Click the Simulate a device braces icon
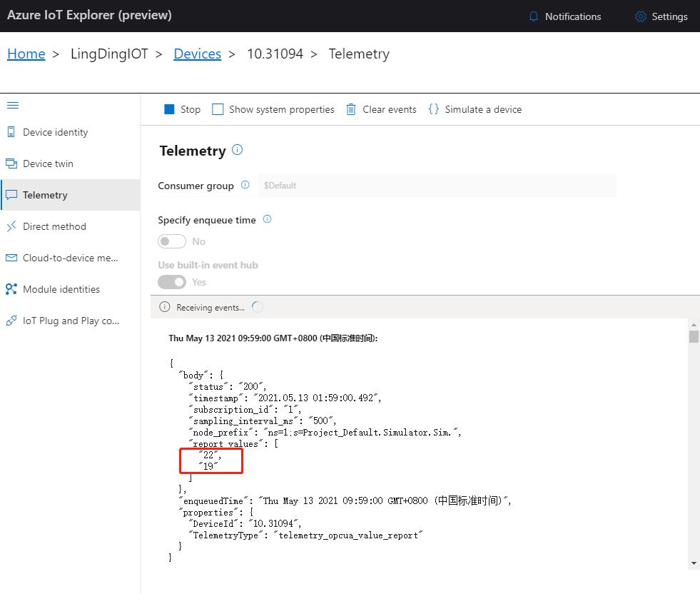The height and width of the screenshot is (594, 700). (x=433, y=109)
